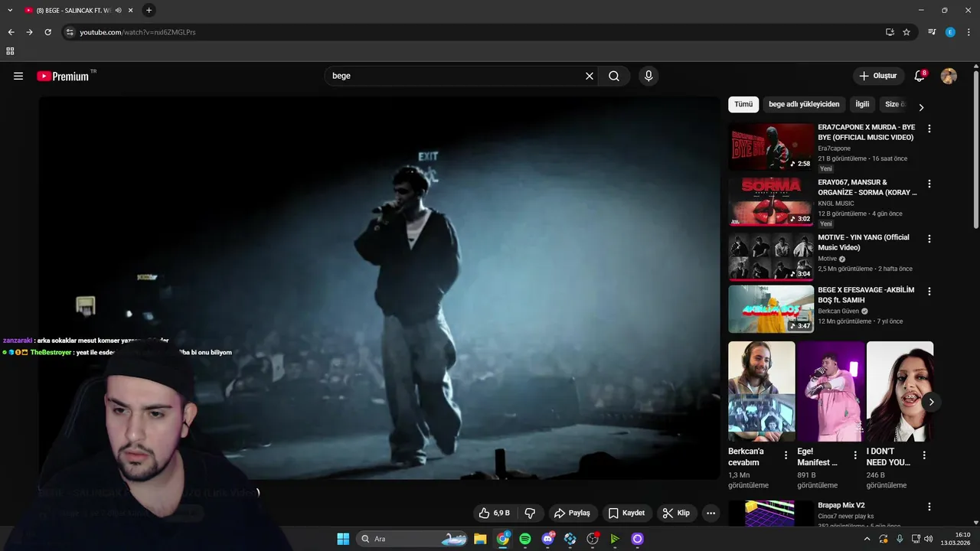The width and height of the screenshot is (980, 551).
Task: Open options for Berkcan'a cevabım short
Action: click(x=786, y=455)
